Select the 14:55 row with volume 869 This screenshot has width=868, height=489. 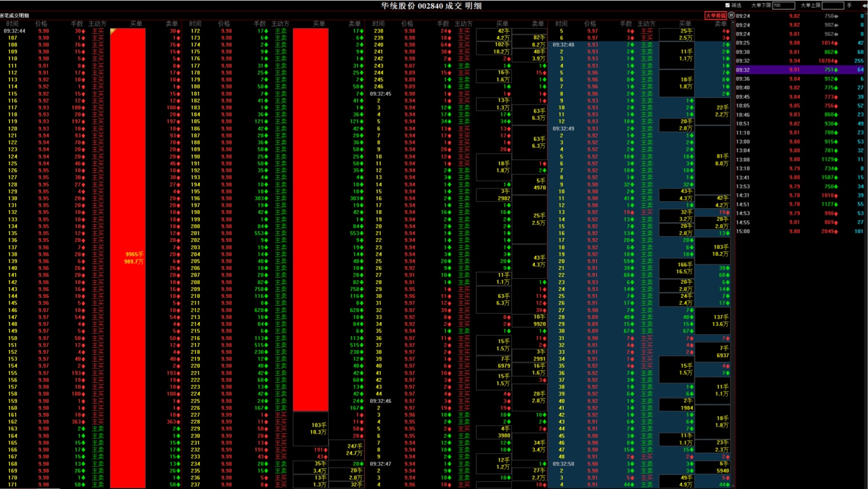(x=801, y=222)
